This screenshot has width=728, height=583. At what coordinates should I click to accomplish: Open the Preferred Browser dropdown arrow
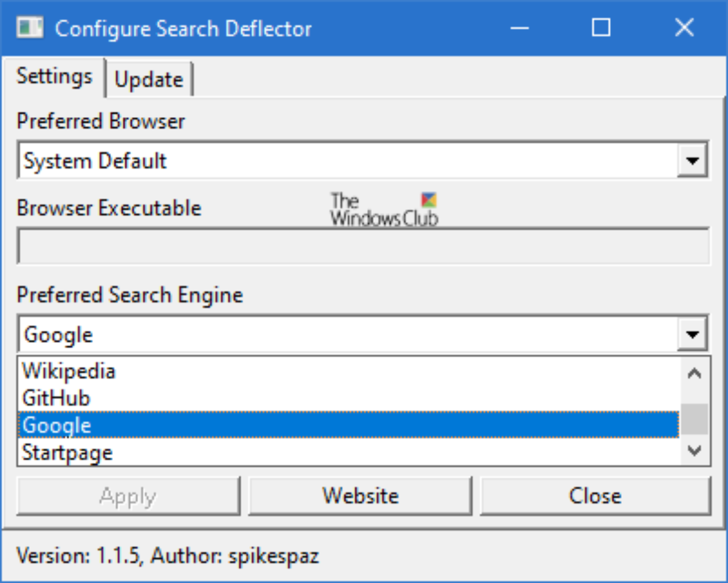click(692, 161)
